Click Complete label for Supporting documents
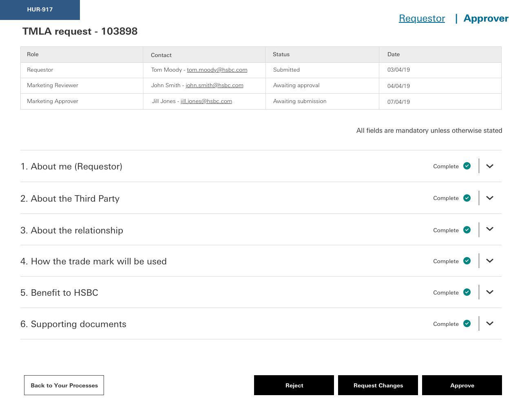The image size is (522, 420). tap(446, 324)
